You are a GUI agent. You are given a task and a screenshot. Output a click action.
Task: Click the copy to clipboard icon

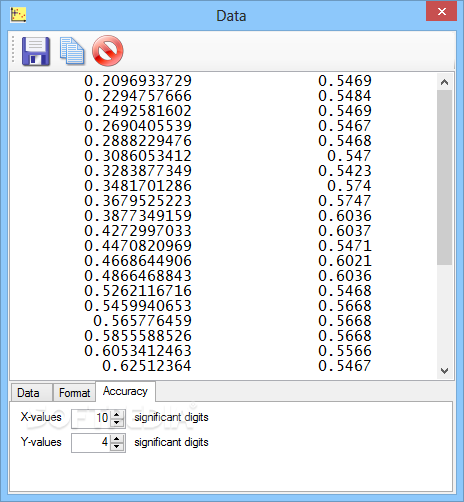(72, 51)
